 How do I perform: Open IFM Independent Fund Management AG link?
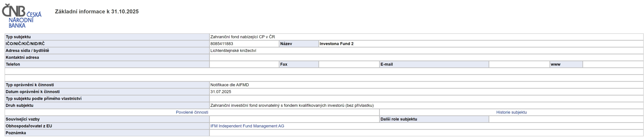pyautogui.click(x=247, y=126)
